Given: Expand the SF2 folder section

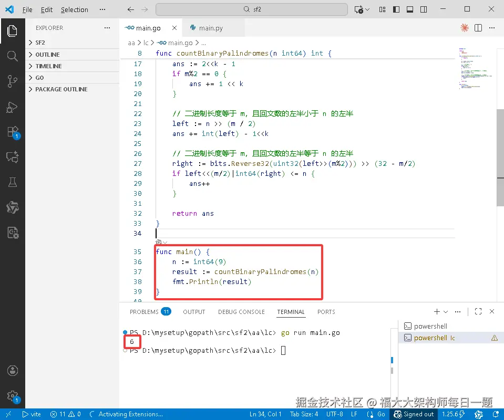Looking at the screenshot, I should [72, 43].
